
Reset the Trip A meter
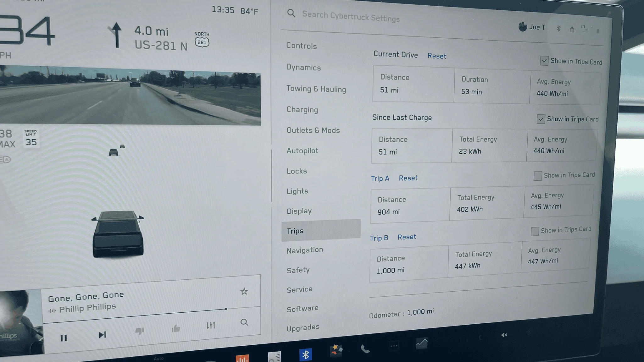[x=408, y=178]
